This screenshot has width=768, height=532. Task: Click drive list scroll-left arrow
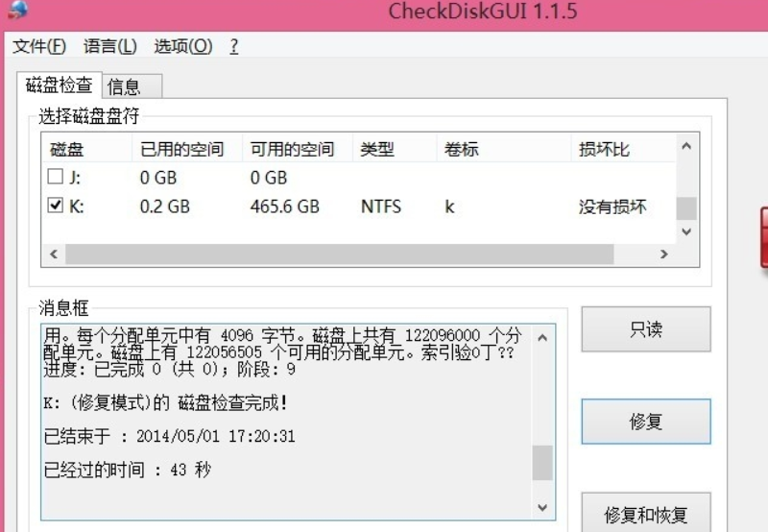(x=54, y=254)
